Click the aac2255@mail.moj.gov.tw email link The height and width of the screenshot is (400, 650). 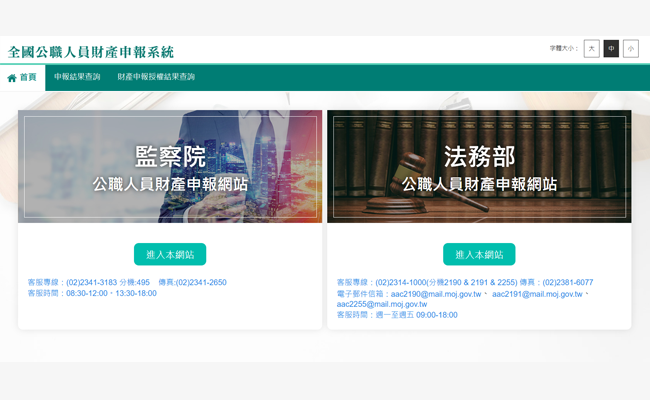click(382, 304)
